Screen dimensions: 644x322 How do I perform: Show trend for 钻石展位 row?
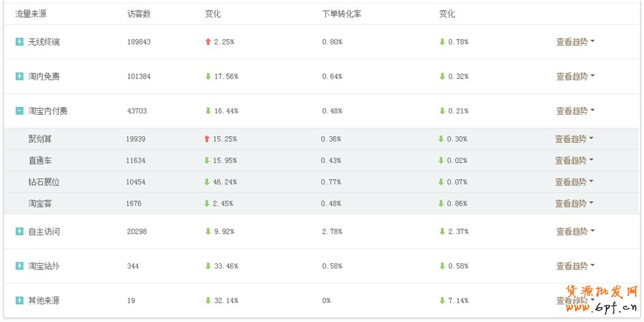(x=574, y=182)
